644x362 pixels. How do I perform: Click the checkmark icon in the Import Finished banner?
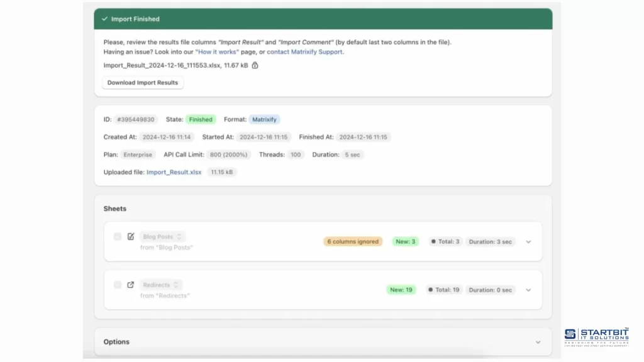(104, 19)
